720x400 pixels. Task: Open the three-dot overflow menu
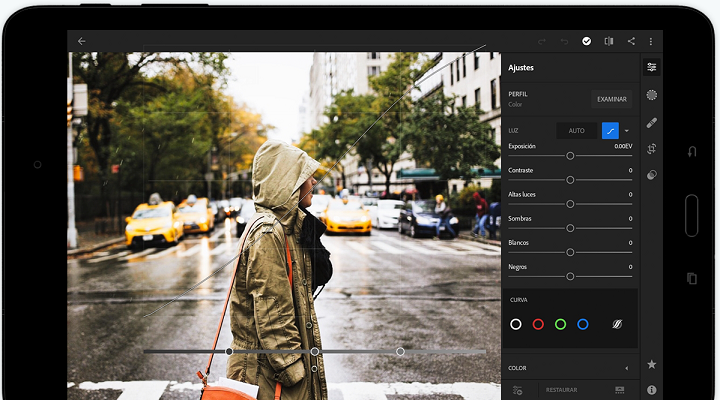coord(651,41)
